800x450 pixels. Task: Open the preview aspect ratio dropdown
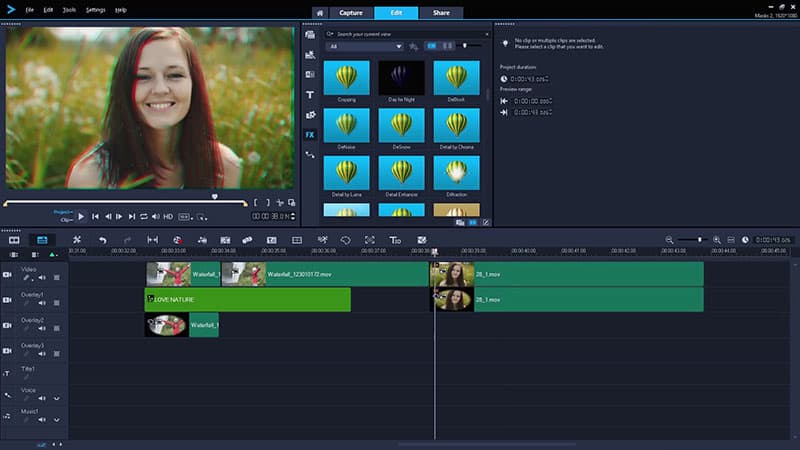[186, 217]
